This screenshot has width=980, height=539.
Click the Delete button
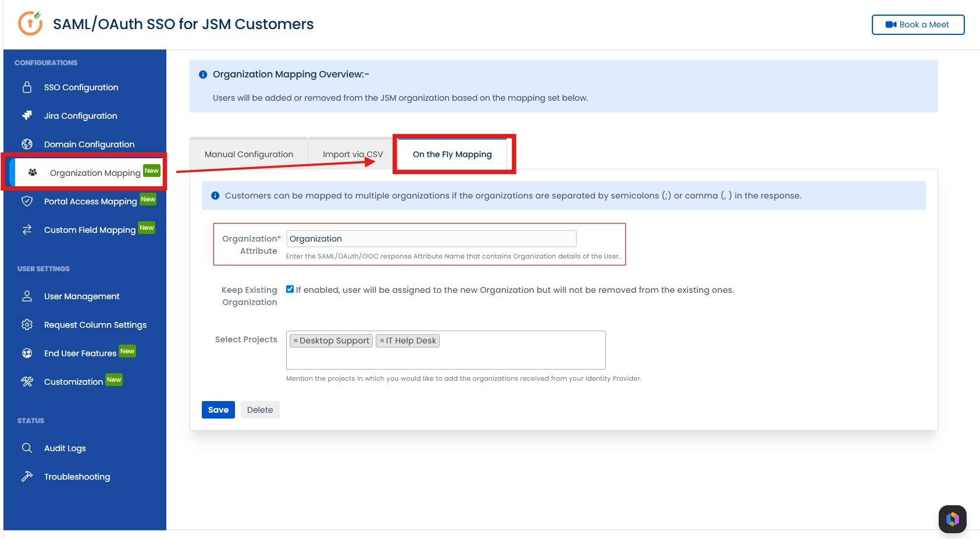point(260,410)
